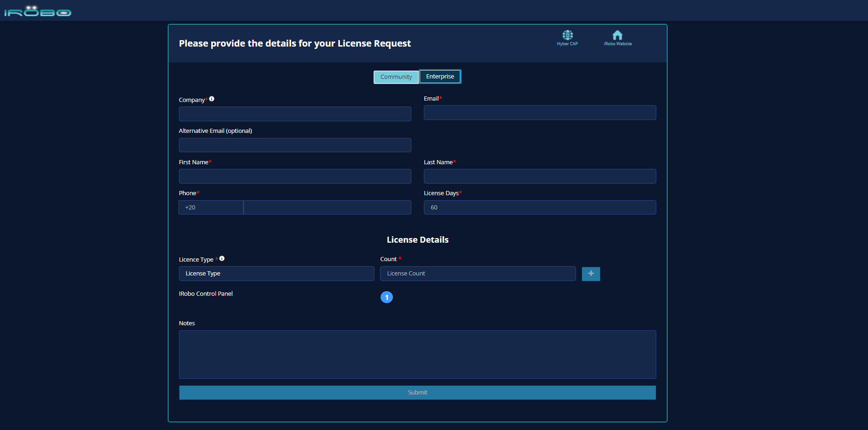Click the Alternative Email field
Screen dimensions: 868x430
pyautogui.click(x=295, y=145)
